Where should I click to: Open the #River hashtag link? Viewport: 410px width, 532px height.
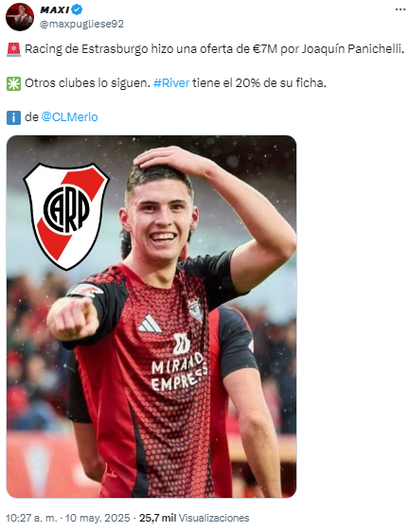click(171, 82)
